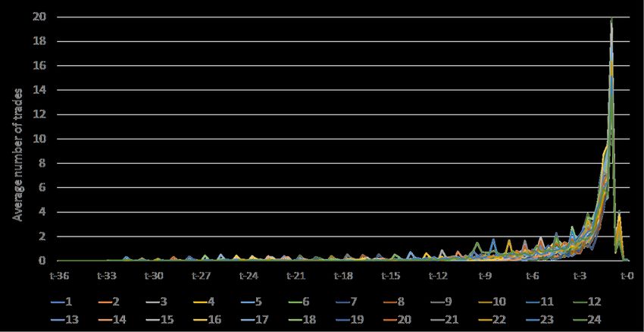Image resolution: width=644 pixels, height=332 pixels.
Task: Click legend entry for series 5
Action: pyautogui.click(x=252, y=302)
